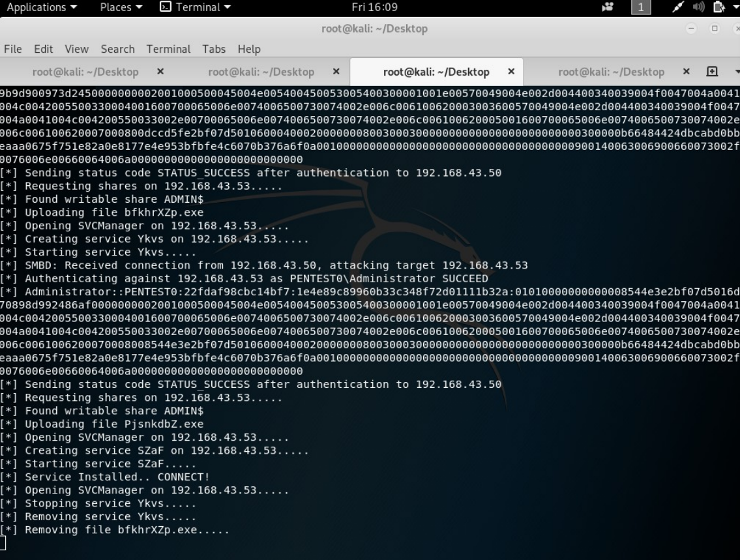The height and width of the screenshot is (560, 740).
Task: Maximize the terminal window
Action: click(x=715, y=28)
